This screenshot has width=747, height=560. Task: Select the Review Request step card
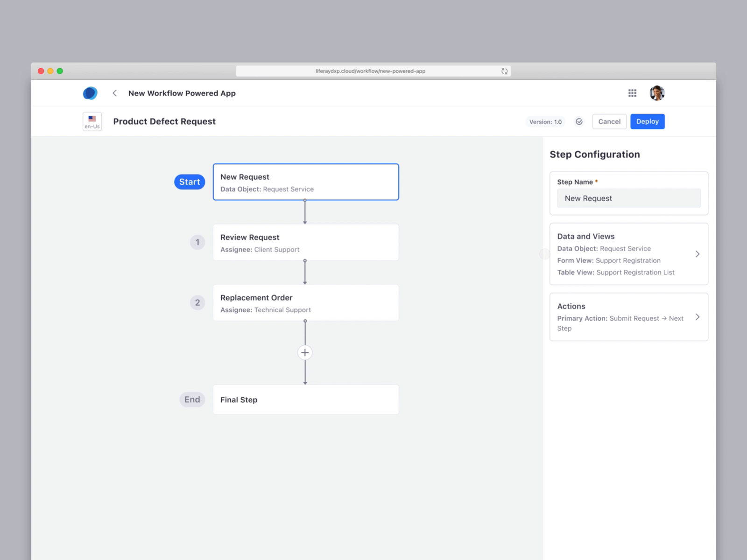click(x=305, y=242)
